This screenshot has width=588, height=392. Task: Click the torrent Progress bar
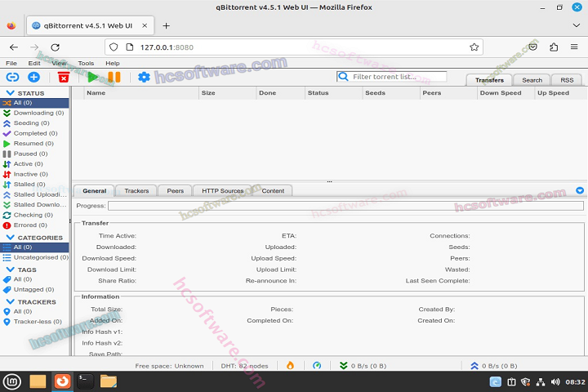(345, 206)
